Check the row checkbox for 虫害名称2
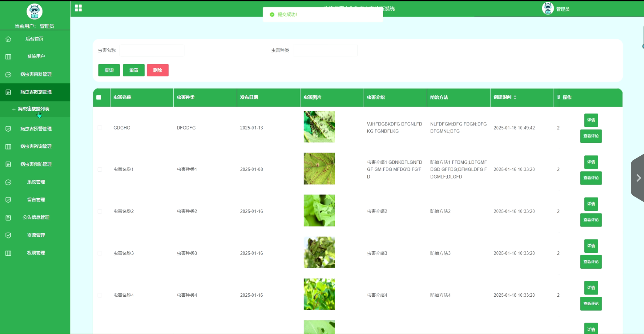The image size is (644, 334). pyautogui.click(x=100, y=211)
